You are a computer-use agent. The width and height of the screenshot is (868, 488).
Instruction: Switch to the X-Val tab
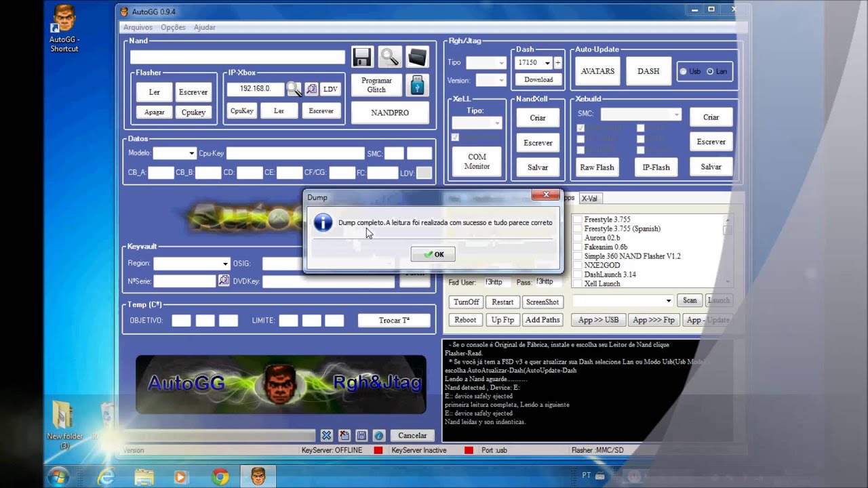pyautogui.click(x=589, y=199)
